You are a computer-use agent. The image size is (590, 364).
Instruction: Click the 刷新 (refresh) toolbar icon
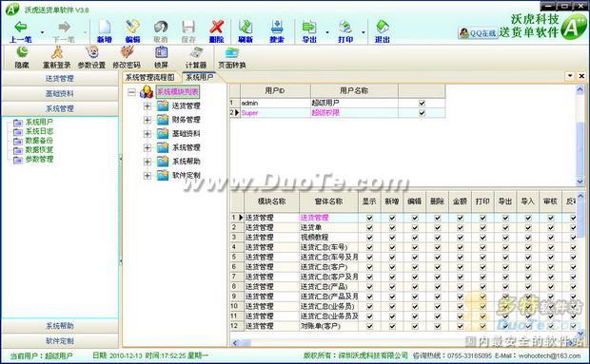pos(246,31)
